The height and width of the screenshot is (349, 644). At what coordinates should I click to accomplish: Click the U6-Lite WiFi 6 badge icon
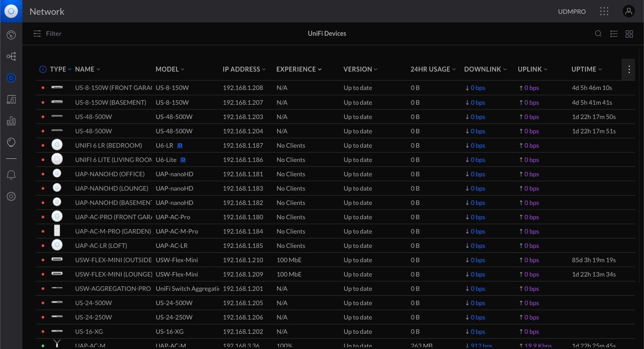(x=183, y=160)
